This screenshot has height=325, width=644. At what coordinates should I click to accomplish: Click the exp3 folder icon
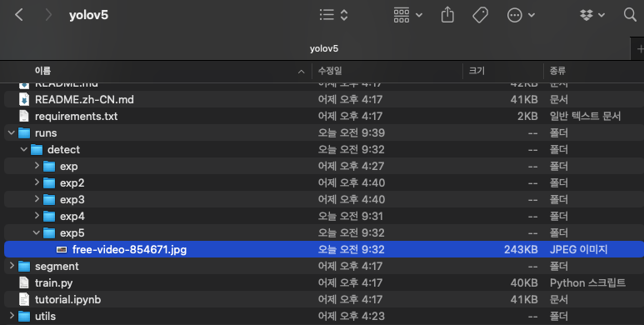tap(49, 200)
